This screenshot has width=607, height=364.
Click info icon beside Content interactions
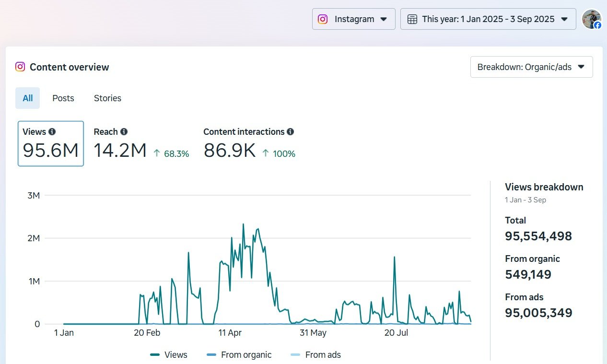290,131
